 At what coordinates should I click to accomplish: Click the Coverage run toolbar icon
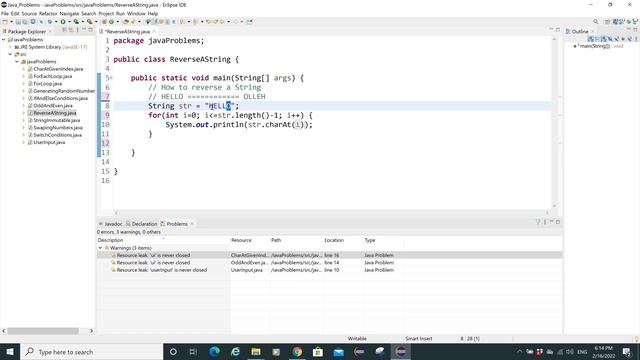pyautogui.click(x=76, y=22)
